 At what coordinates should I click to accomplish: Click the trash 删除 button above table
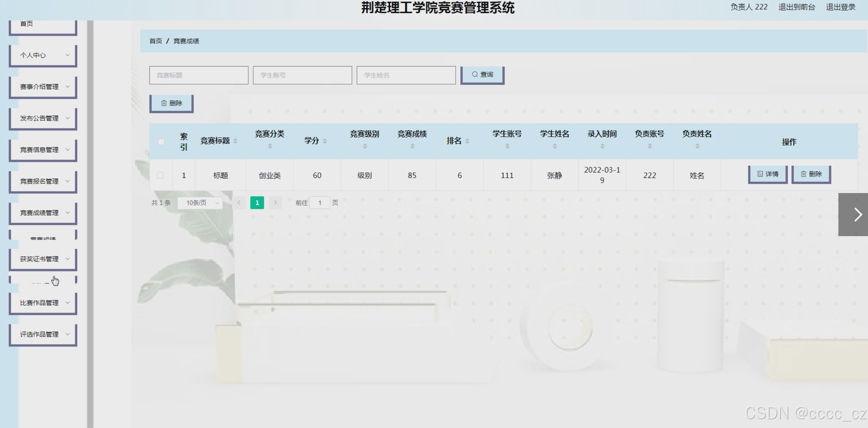[171, 103]
